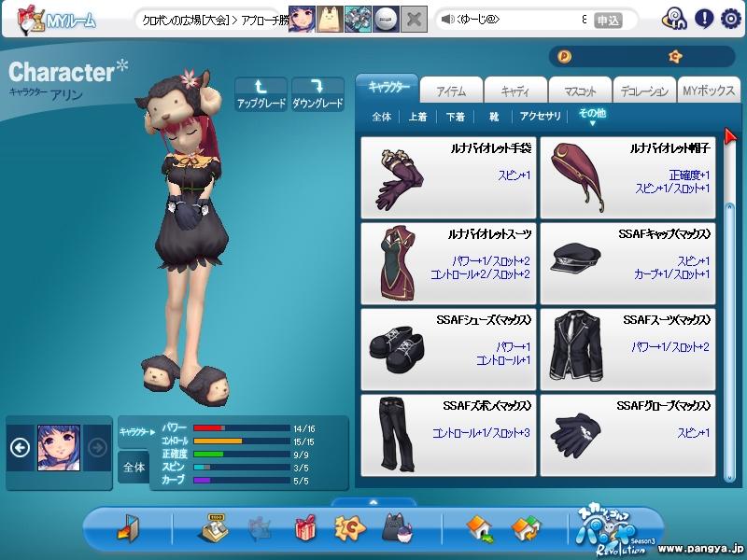
Task: Go to next character with right arrow
Action: [x=97, y=447]
